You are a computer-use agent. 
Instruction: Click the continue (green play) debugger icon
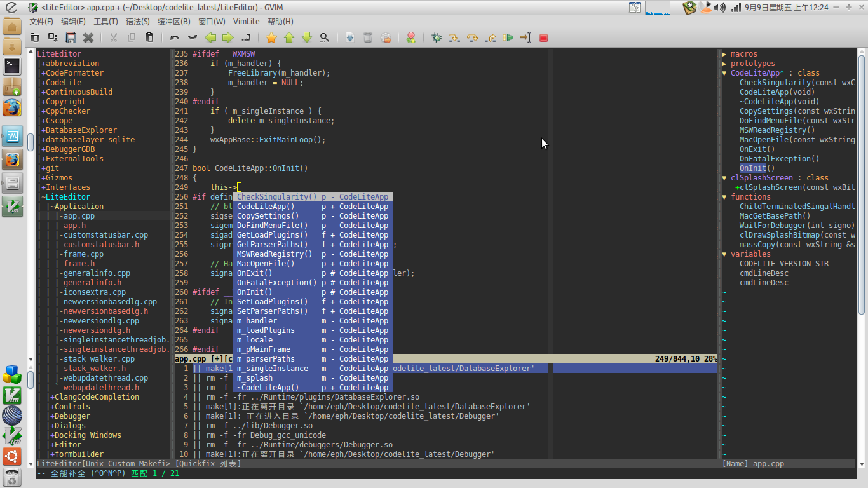click(x=508, y=37)
